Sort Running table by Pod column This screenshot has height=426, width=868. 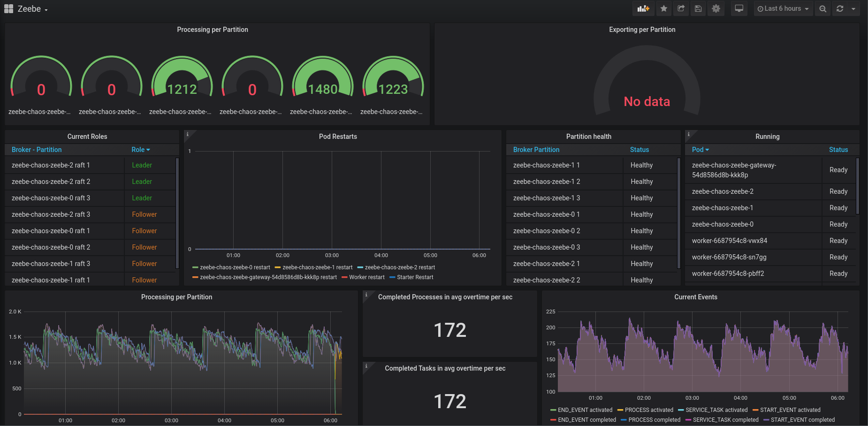(700, 150)
